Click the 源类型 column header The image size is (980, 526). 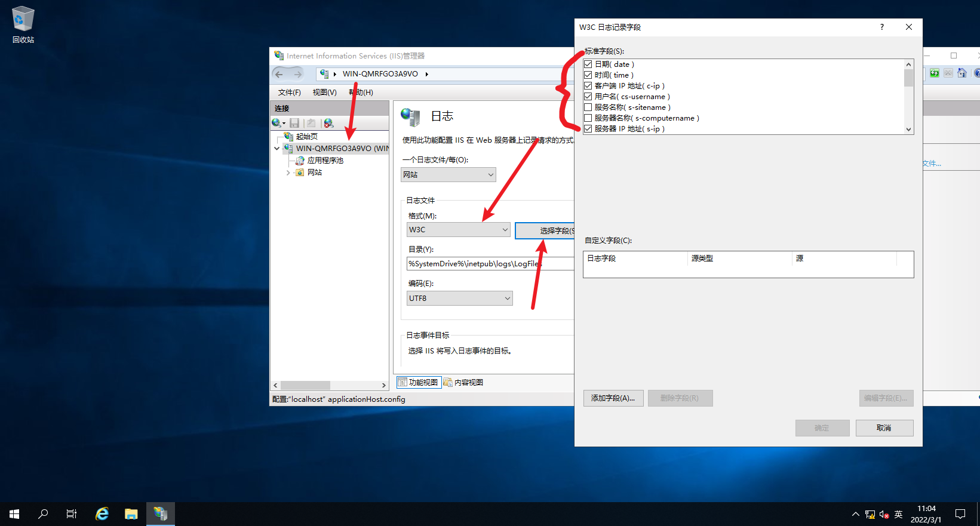tap(740, 259)
